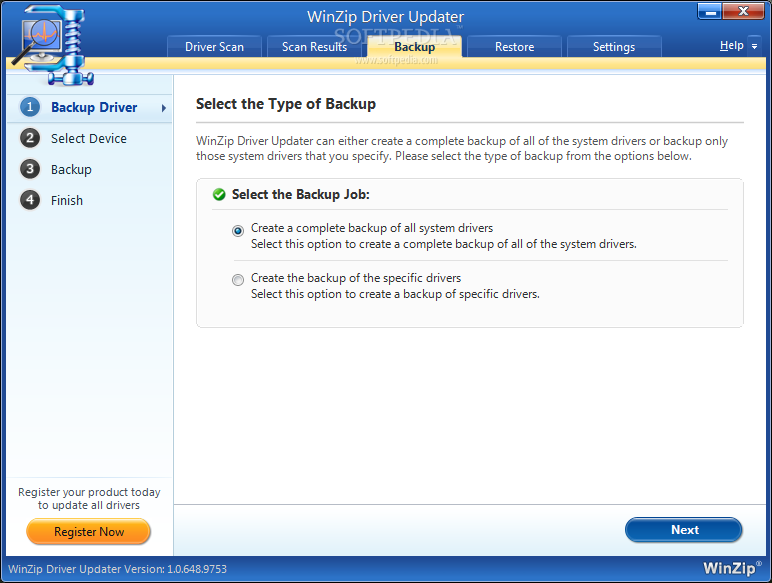The height and width of the screenshot is (583, 772).
Task: Go to the Restore tab
Action: click(515, 47)
